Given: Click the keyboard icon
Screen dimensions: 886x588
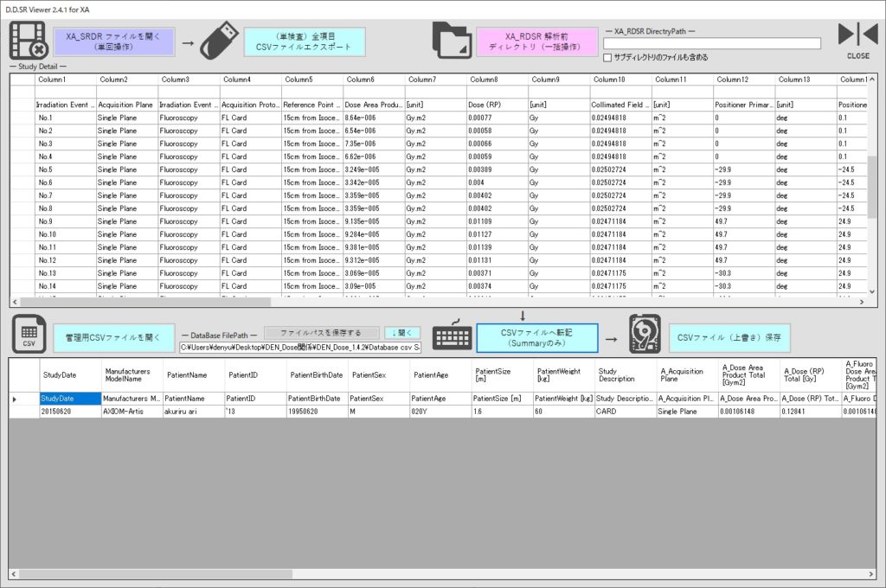Looking at the screenshot, I should pyautogui.click(x=453, y=337).
